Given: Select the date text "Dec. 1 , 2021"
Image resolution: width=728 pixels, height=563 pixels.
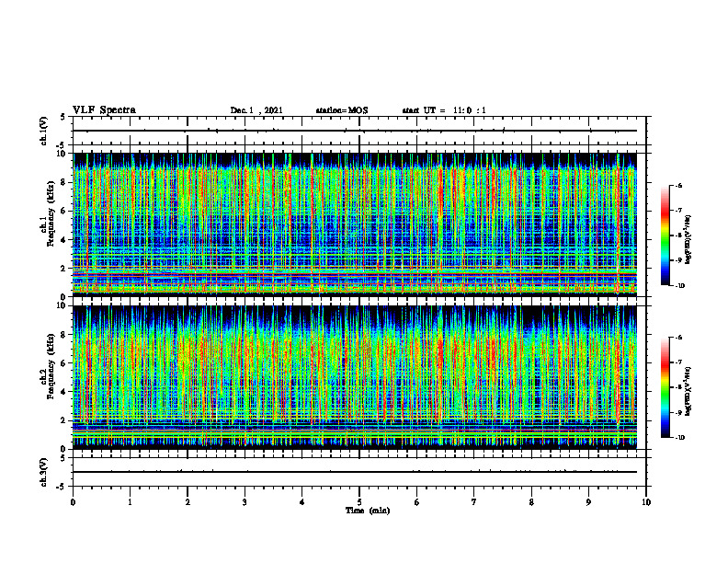Looking at the screenshot, I should tap(256, 110).
